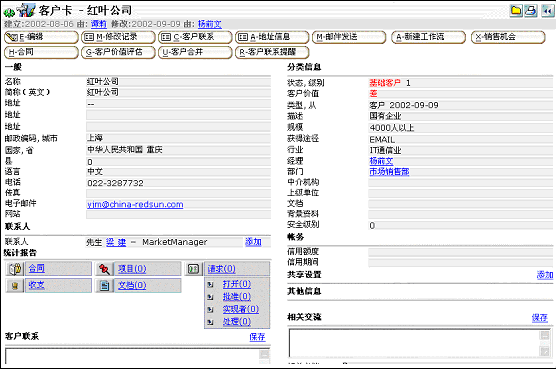
Task: Click the 收支 icon in 统计报告
Action: tap(15, 285)
